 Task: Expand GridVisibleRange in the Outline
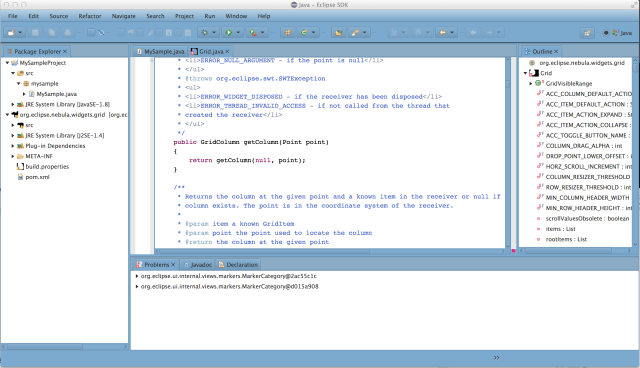click(531, 84)
